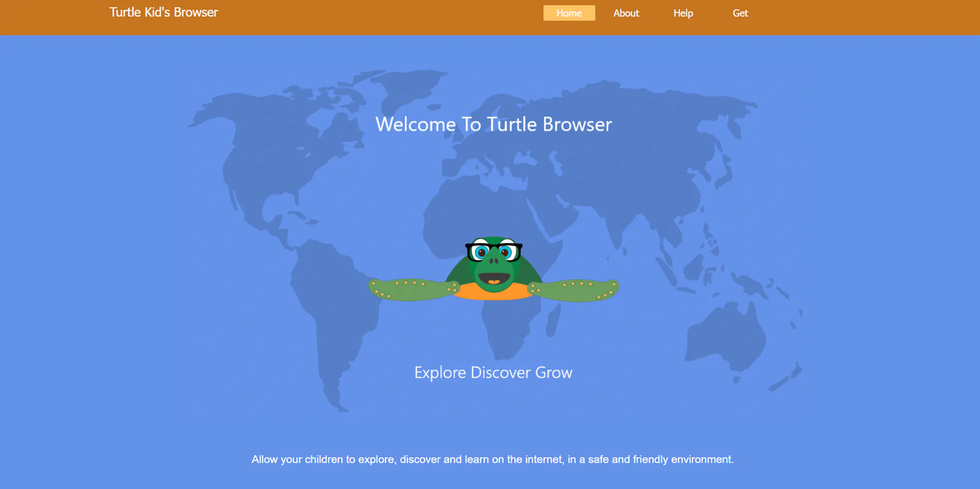Viewport: 980px width, 489px height.
Task: Select the Home navigation item
Action: (x=569, y=13)
